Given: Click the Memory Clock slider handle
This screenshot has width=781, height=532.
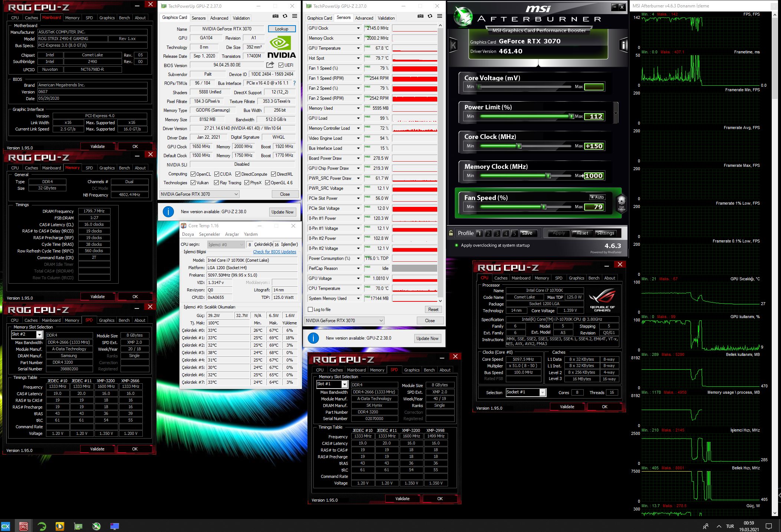Looking at the screenshot, I should (548, 176).
